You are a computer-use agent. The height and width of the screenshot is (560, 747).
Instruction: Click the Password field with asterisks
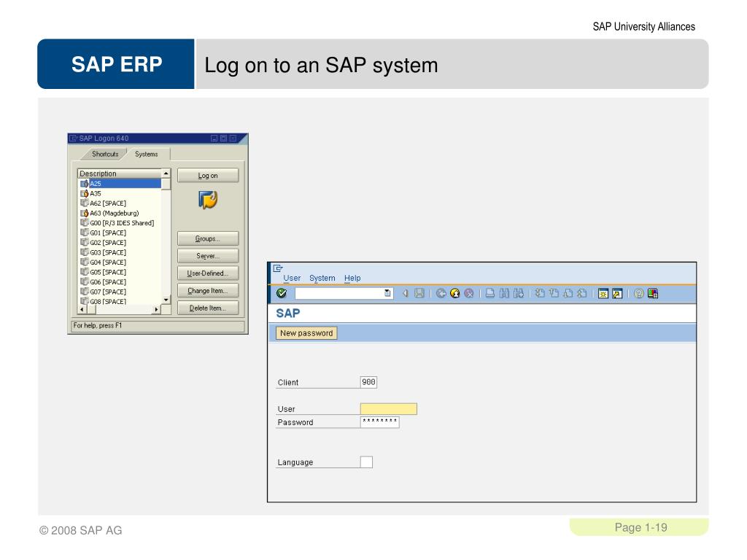pyautogui.click(x=379, y=422)
